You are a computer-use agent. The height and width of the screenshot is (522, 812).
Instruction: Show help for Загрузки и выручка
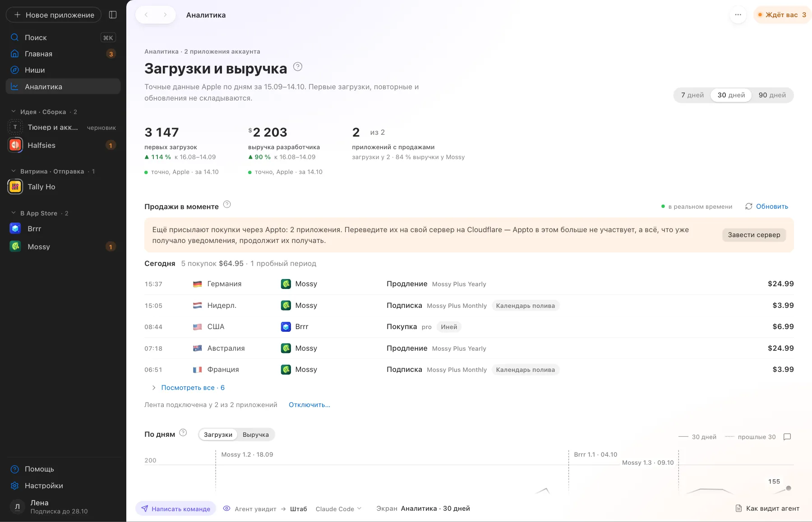[298, 67]
